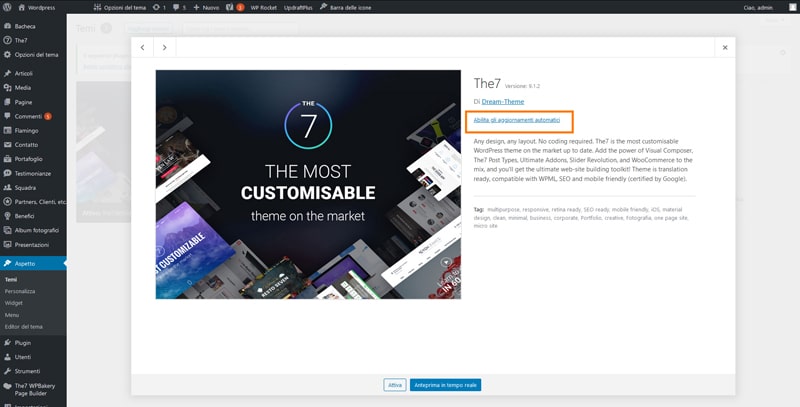Click the updates icon in admin bar

coord(159,8)
